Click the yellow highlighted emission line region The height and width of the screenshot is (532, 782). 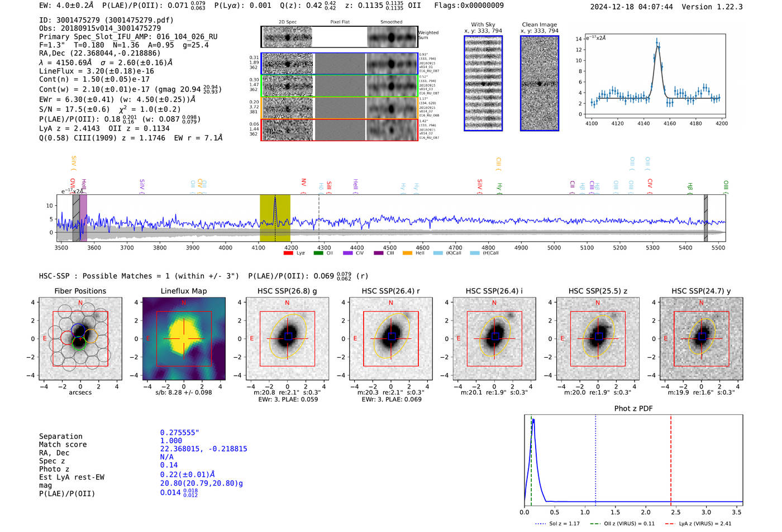coord(275,218)
